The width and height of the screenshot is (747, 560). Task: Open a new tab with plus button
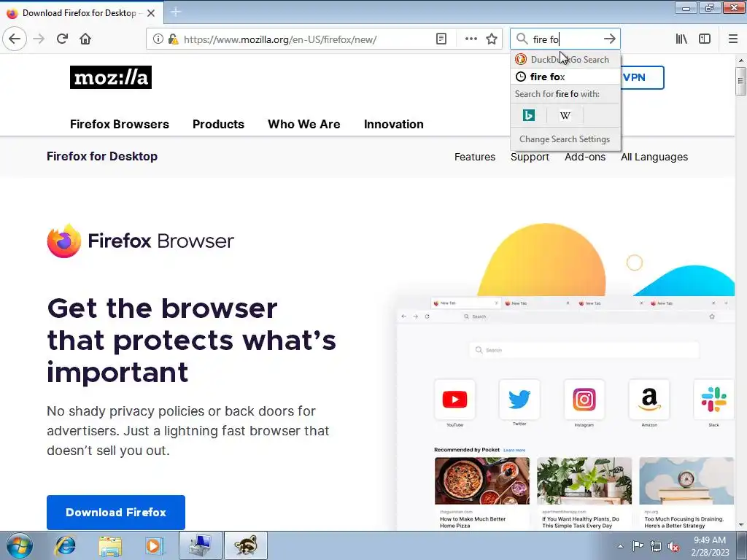pyautogui.click(x=176, y=12)
